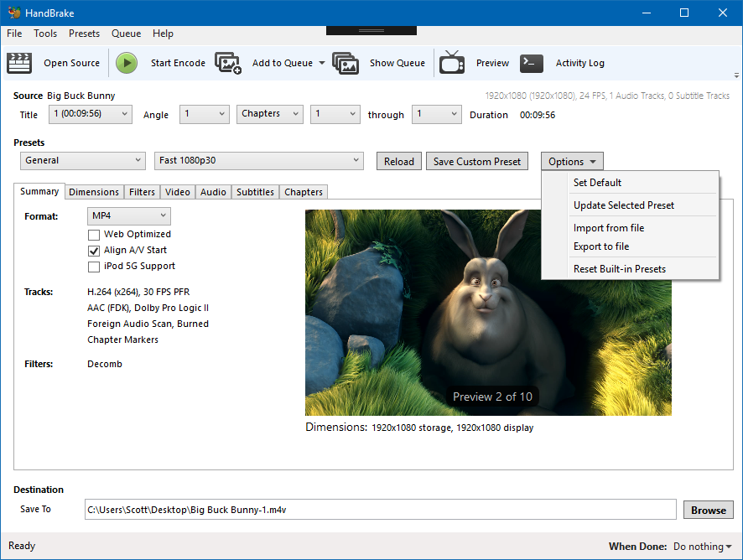This screenshot has height=560, width=743.
Task: Select Import from file menu entry
Action: coord(631,228)
